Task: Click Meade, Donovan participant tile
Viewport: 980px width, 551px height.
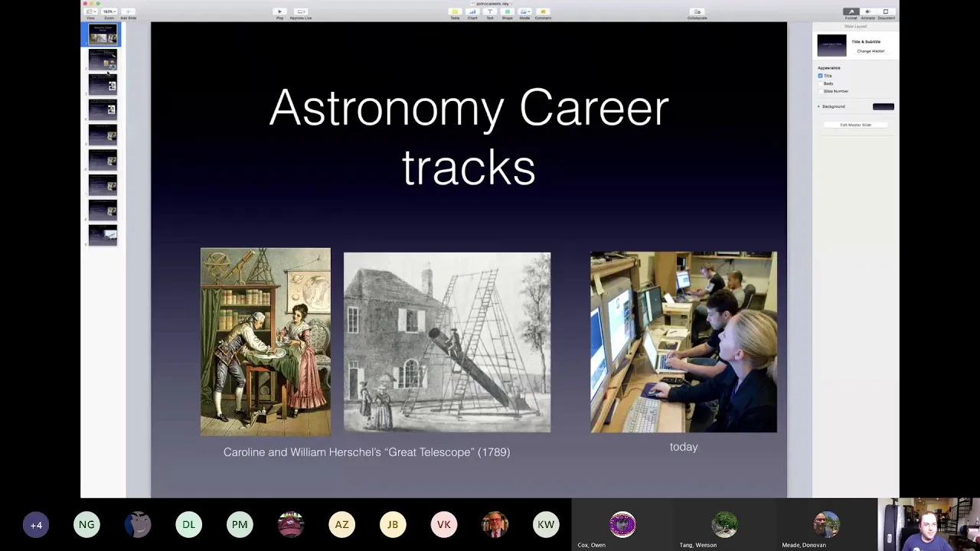Action: point(826,525)
